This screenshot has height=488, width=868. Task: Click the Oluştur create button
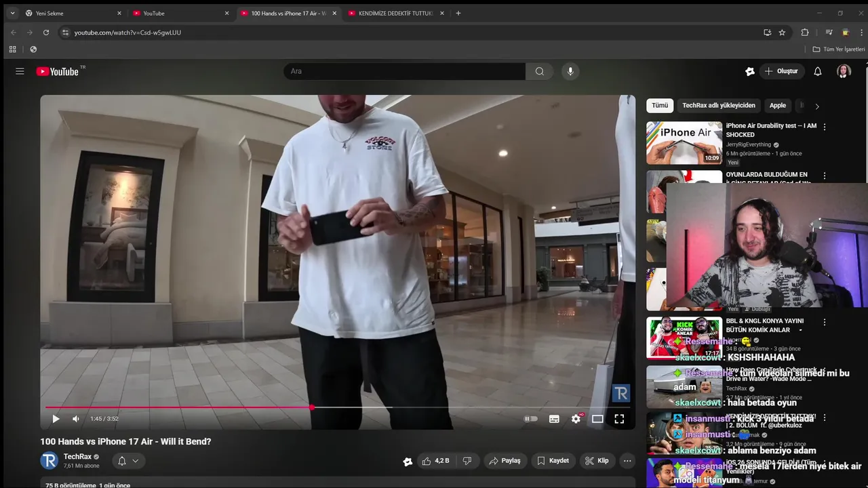coord(782,71)
